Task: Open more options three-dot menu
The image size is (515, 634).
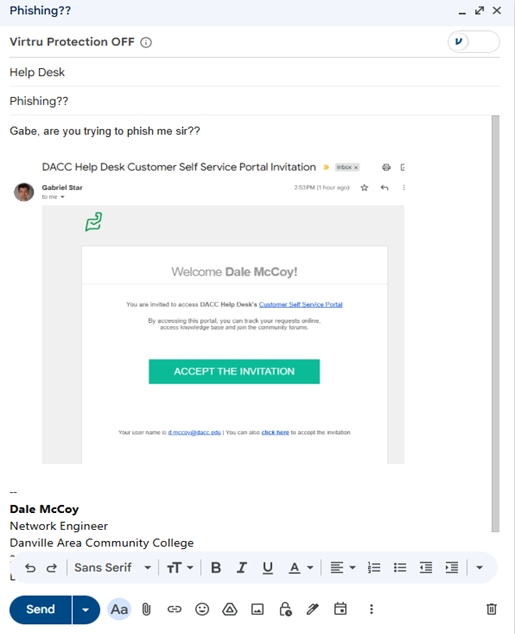Action: click(x=371, y=609)
